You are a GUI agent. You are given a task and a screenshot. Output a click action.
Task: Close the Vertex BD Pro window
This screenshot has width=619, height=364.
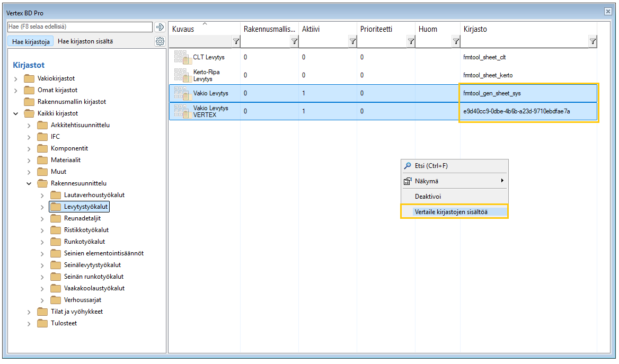point(608,12)
